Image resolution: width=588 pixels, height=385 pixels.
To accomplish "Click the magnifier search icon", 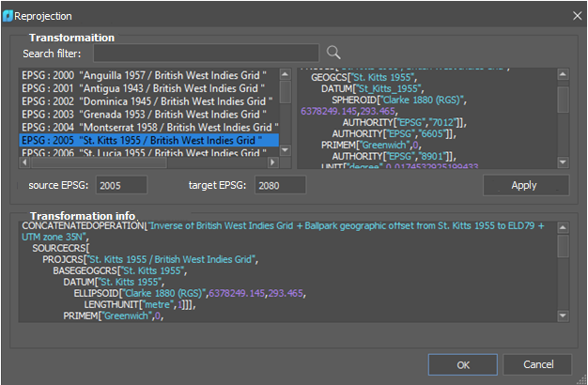I will coord(333,53).
